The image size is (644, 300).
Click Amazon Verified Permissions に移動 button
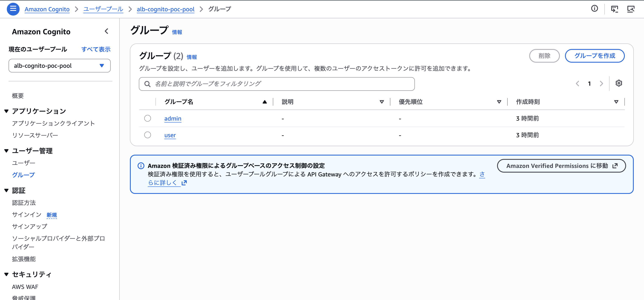click(561, 166)
